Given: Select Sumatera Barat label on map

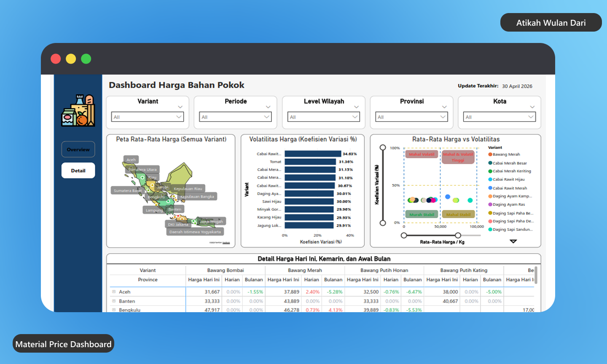Looking at the screenshot, I should click(127, 191).
